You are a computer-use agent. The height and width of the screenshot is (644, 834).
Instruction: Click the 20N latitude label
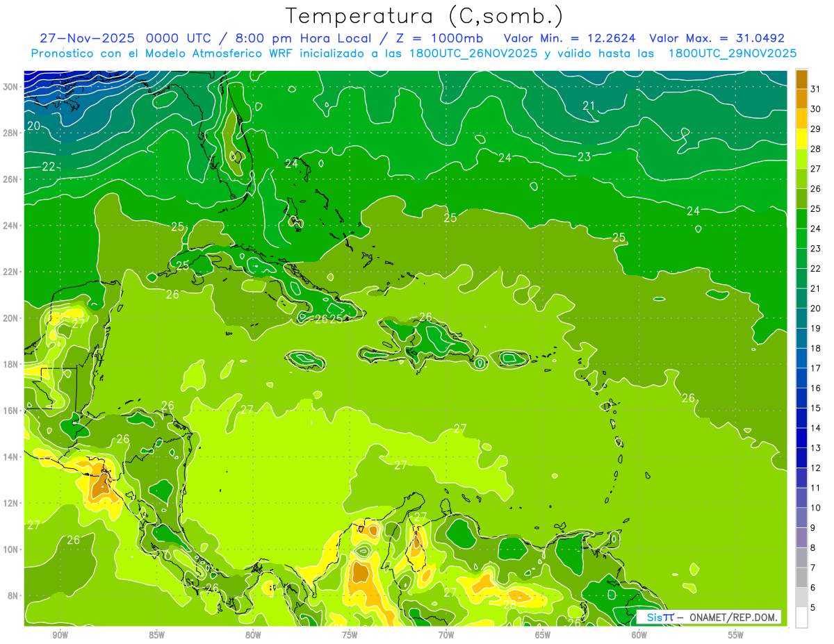pos(10,318)
